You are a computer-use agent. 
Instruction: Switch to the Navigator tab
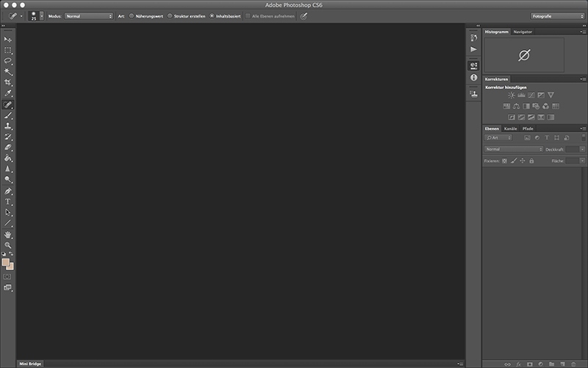point(523,32)
